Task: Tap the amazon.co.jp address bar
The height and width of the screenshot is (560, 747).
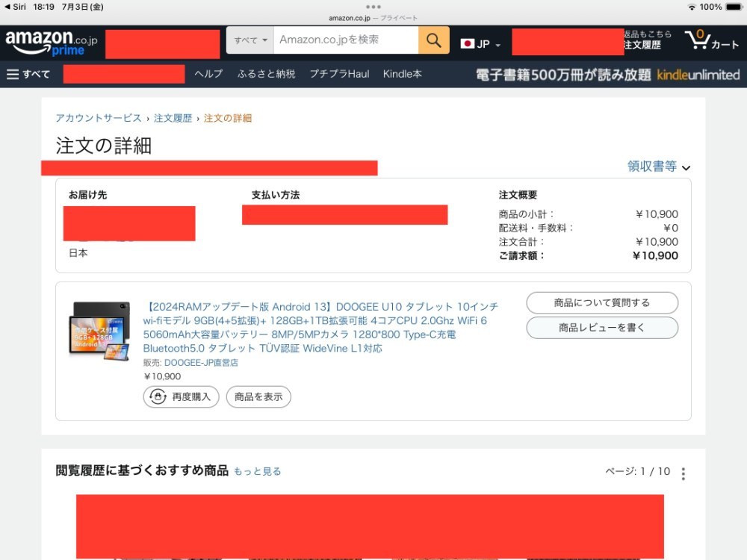Action: 373,18
